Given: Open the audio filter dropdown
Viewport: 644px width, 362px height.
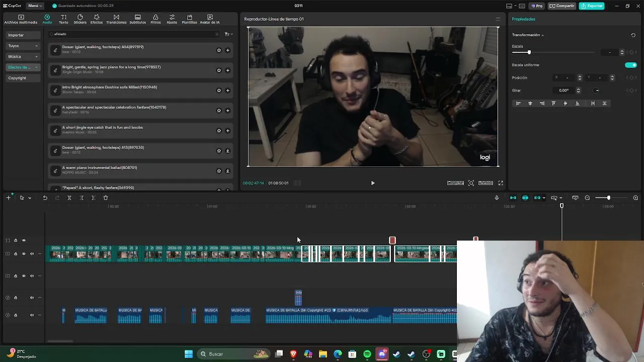Looking at the screenshot, I should (228, 34).
